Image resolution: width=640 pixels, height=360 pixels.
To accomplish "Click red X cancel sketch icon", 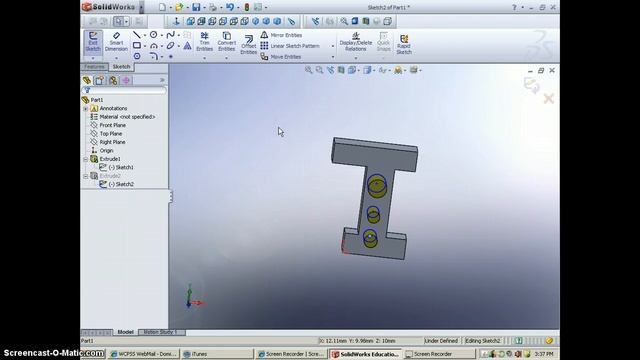I will pos(549,98).
